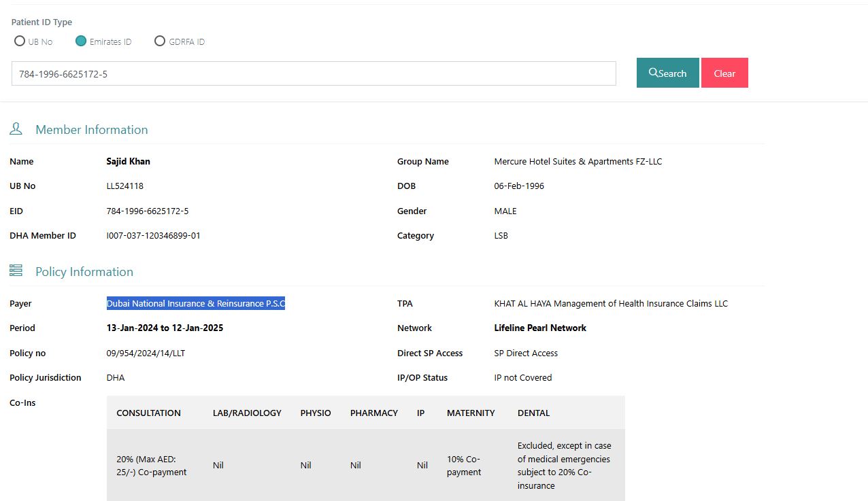Focus the patient ID input field
The width and height of the screenshot is (868, 501).
pyautogui.click(x=313, y=73)
